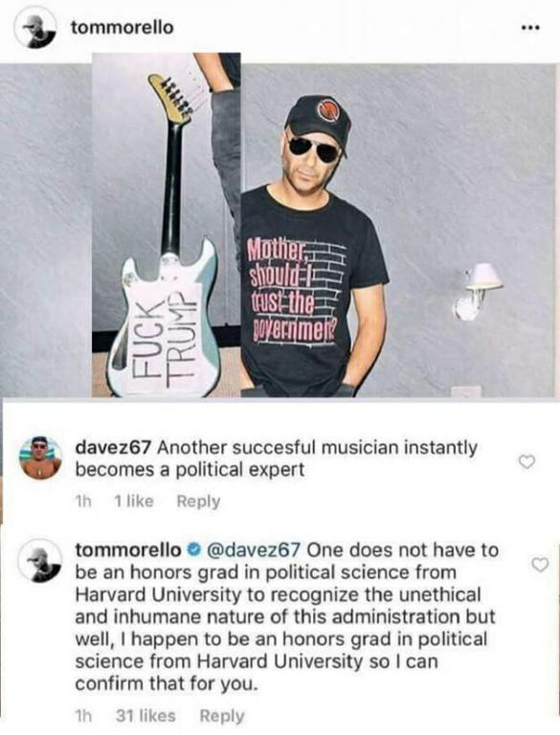Reply to tommorello's Harvard comment

point(222,716)
